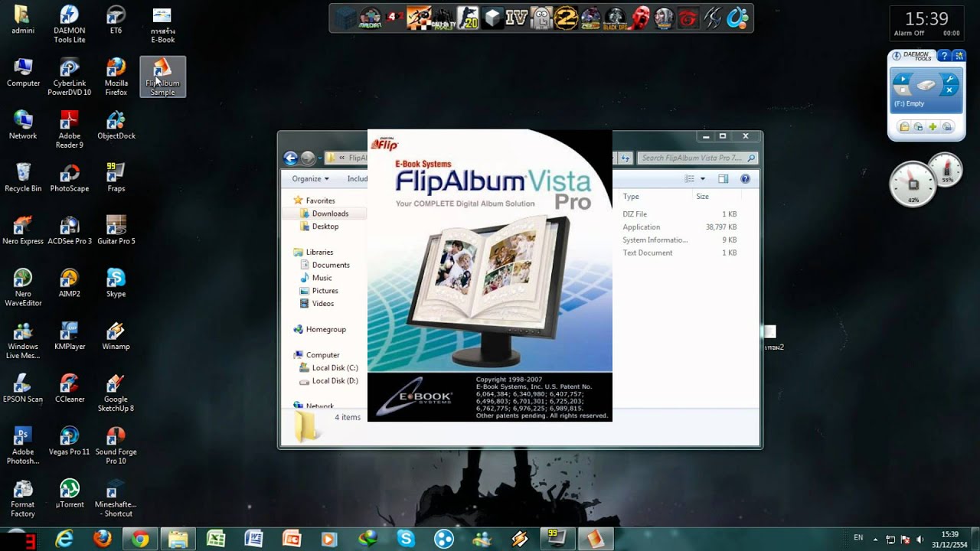Open DAEMON Tools gadget wrench settings
Screen dimensions: 980x551
[x=949, y=79]
